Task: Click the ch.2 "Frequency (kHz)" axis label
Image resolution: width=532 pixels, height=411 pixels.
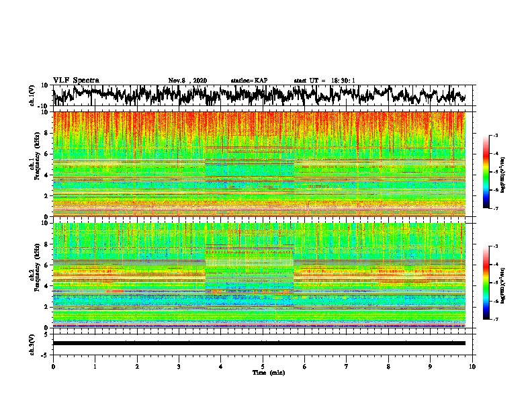Action: [x=38, y=268]
